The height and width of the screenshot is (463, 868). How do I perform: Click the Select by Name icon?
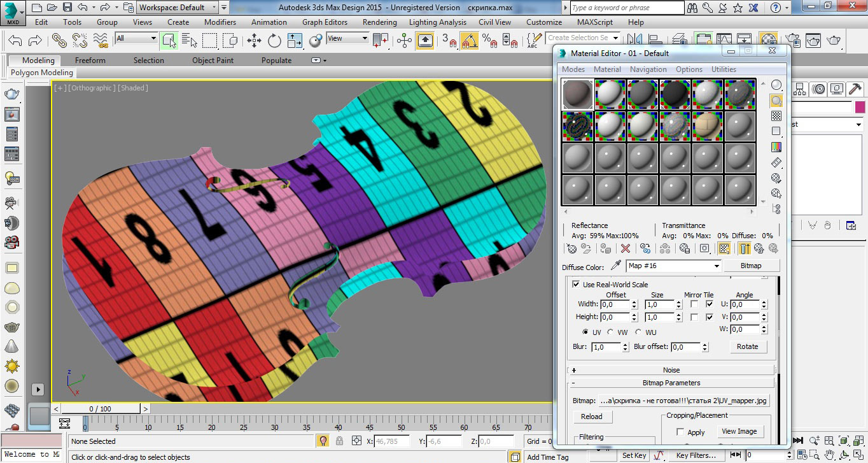(x=189, y=41)
